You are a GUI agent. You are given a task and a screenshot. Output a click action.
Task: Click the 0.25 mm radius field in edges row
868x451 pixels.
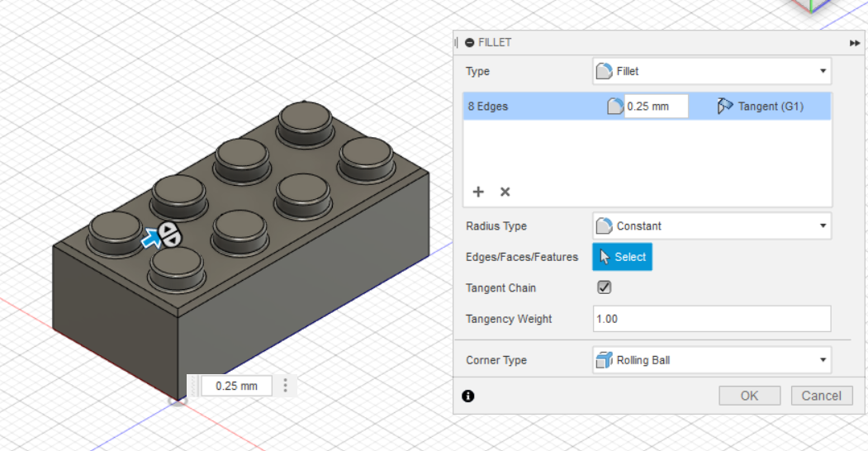656,107
